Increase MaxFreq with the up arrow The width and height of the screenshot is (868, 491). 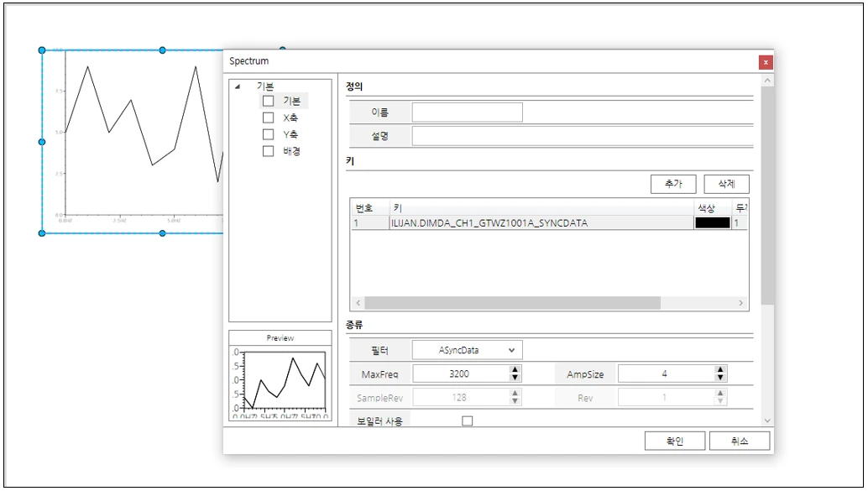click(x=515, y=369)
